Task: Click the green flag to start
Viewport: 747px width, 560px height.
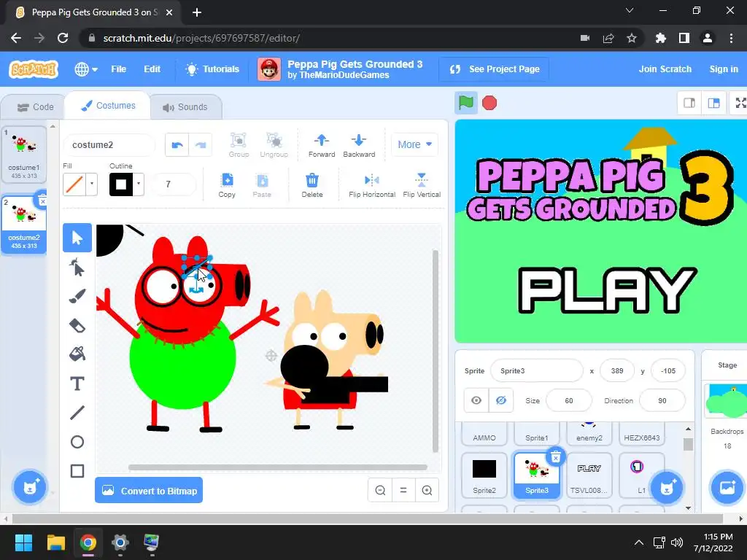Action: pyautogui.click(x=466, y=103)
